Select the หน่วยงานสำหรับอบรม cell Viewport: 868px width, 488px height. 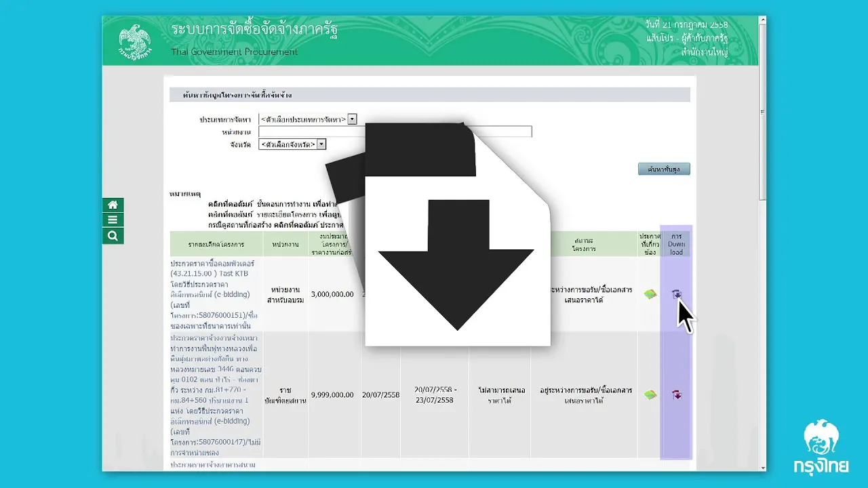[285, 294]
